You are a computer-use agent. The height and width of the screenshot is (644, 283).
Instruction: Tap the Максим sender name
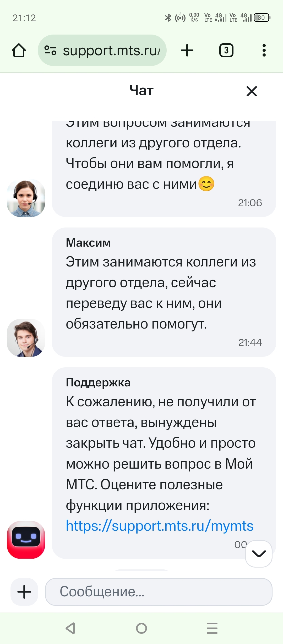coord(88,243)
